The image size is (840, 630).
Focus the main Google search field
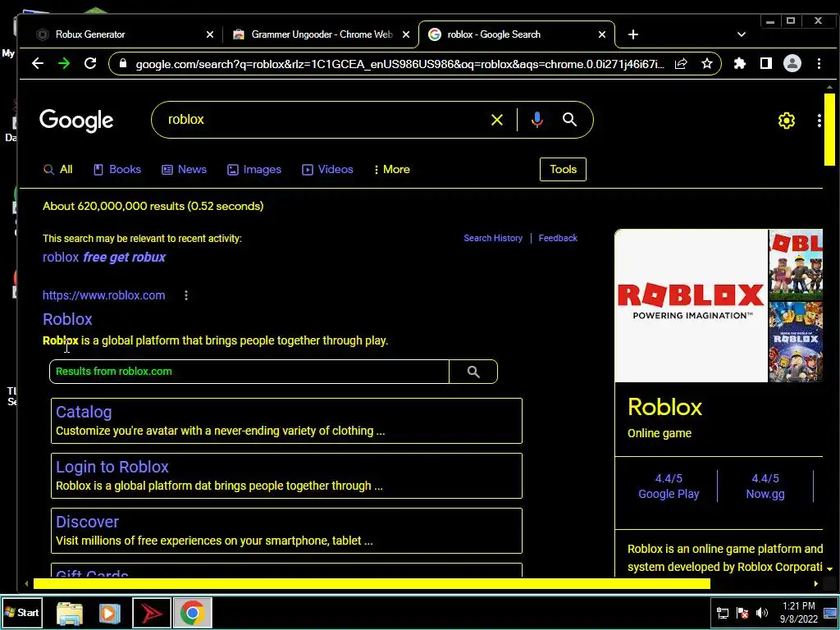pyautogui.click(x=322, y=120)
